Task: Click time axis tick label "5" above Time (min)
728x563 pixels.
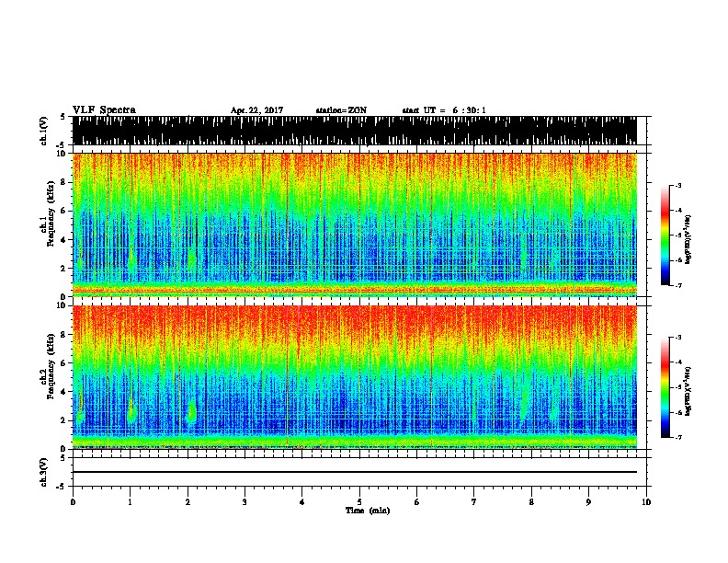Action: click(x=359, y=502)
